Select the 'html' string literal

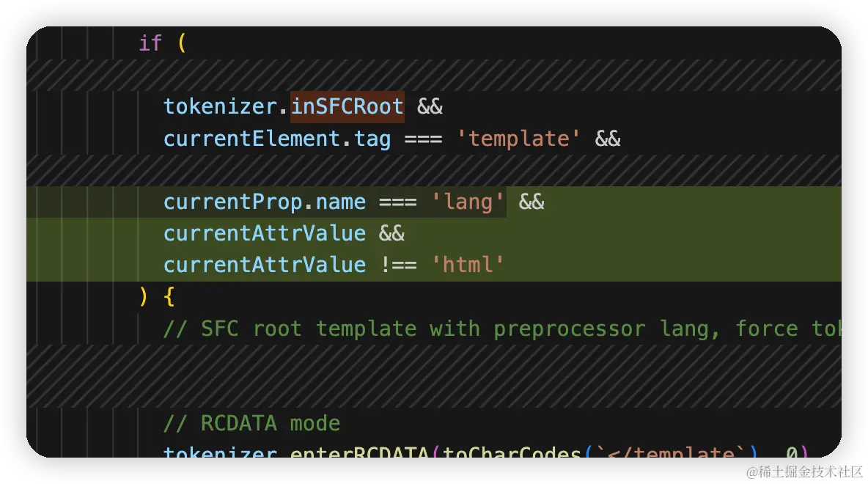(468, 265)
